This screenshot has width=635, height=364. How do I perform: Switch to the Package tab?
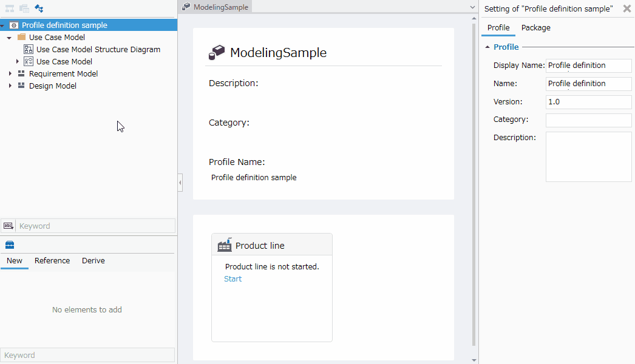[x=536, y=27]
